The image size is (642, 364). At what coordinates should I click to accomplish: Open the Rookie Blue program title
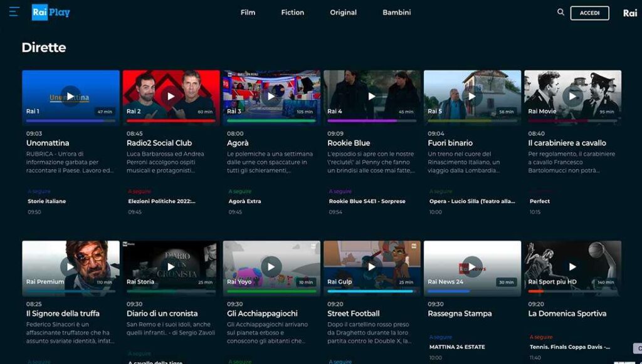pos(349,143)
